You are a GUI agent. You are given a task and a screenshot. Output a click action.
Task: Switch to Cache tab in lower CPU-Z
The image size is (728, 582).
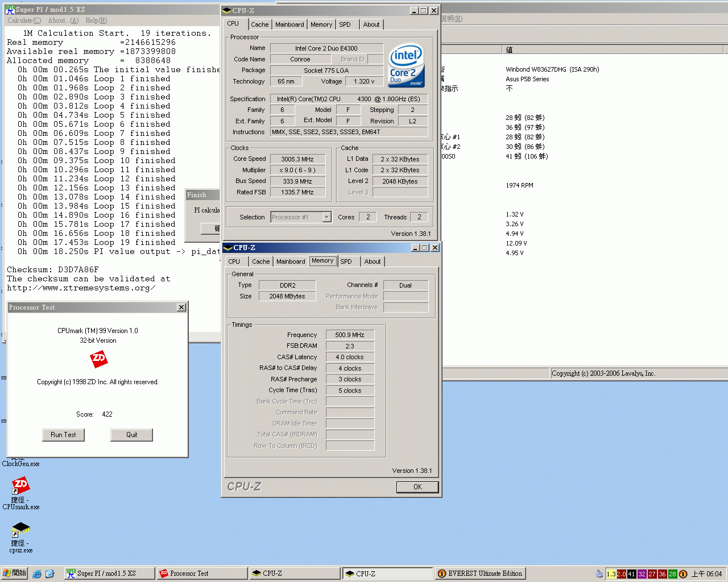point(261,261)
